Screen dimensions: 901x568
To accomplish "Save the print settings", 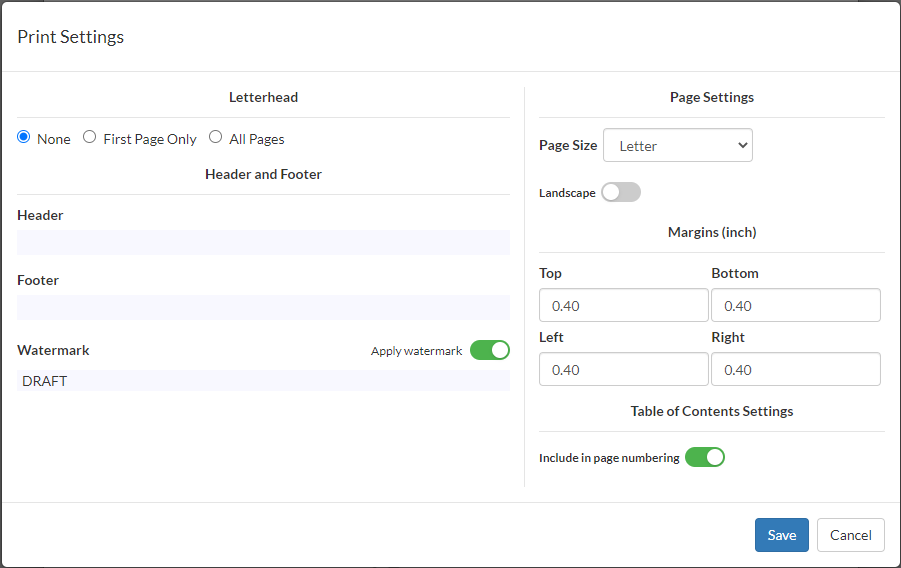I will (781, 535).
